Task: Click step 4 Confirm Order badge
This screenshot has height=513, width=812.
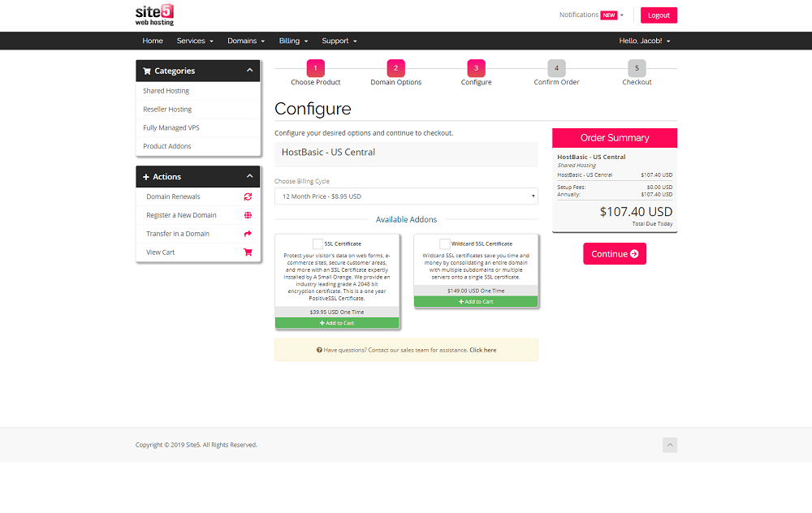Action: point(557,68)
